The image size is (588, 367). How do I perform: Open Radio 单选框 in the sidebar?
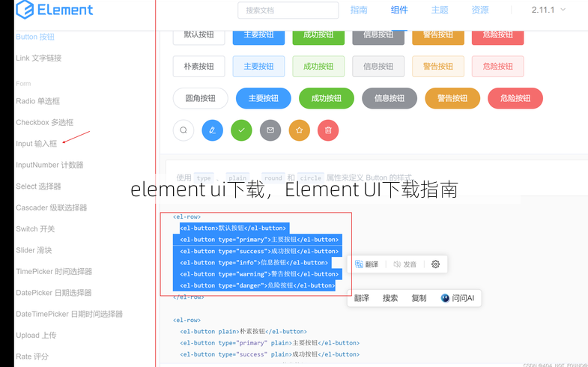38,101
